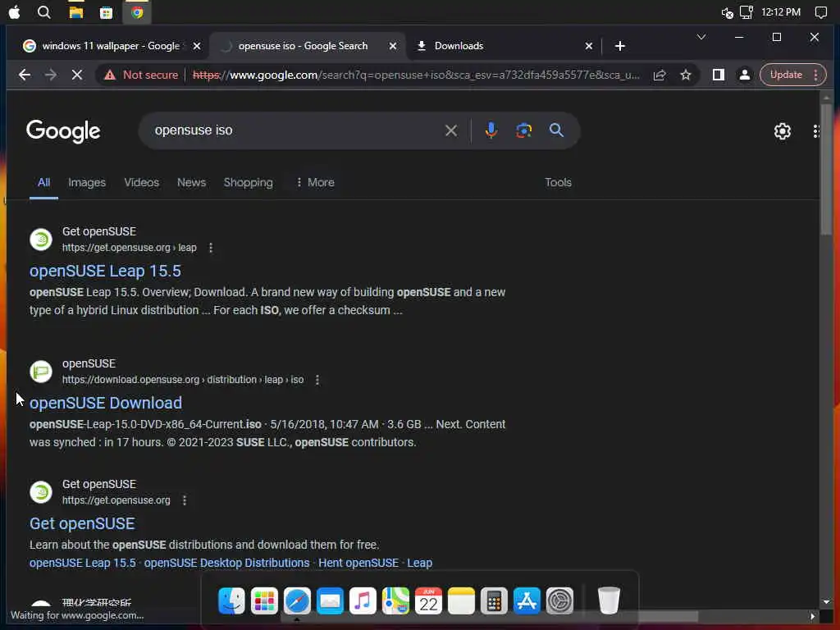Viewport: 840px width, 630px height.
Task: Bookmark this tab with star
Action: click(x=686, y=75)
